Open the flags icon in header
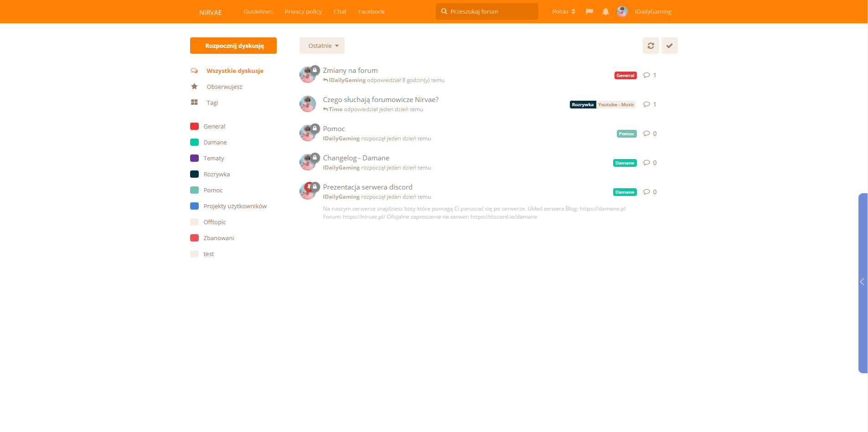Viewport: 868px width, 432px height. click(589, 12)
